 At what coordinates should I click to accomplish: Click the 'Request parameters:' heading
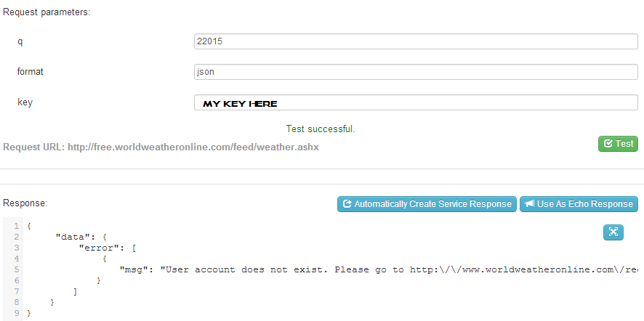[x=47, y=12]
